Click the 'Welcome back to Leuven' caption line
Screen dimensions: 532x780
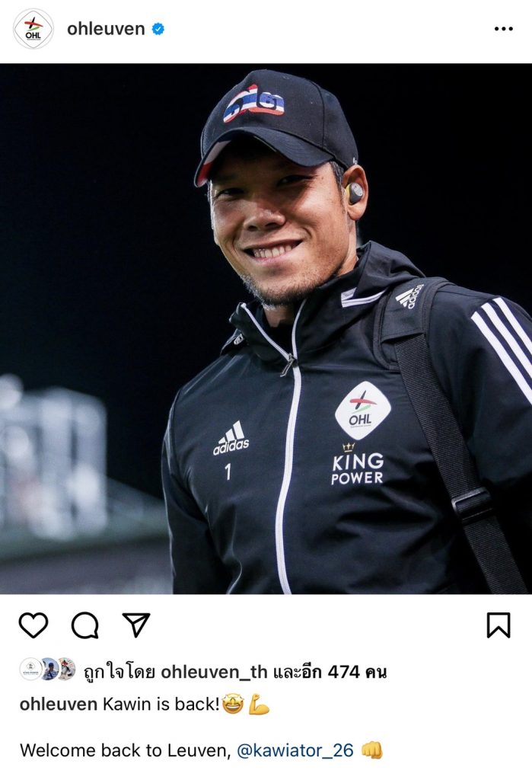[126, 750]
